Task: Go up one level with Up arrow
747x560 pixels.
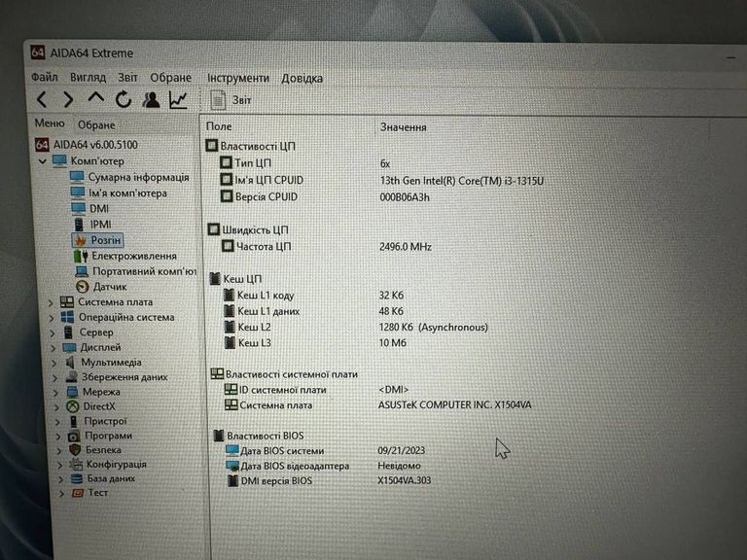Action: [x=95, y=97]
